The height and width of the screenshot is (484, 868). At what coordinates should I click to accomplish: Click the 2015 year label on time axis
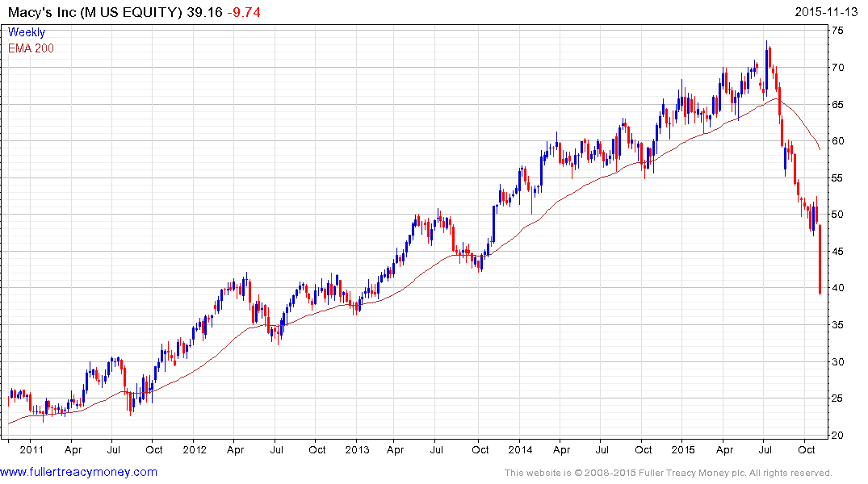[683, 449]
